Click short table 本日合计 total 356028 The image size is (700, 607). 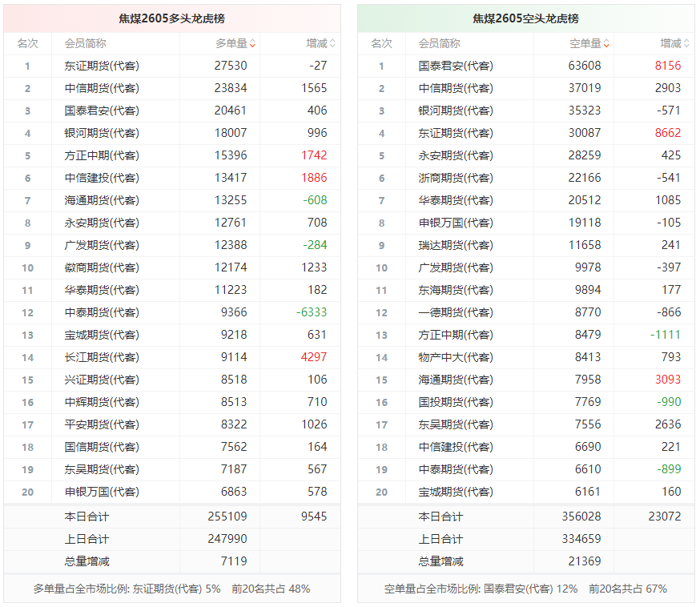pyautogui.click(x=581, y=517)
